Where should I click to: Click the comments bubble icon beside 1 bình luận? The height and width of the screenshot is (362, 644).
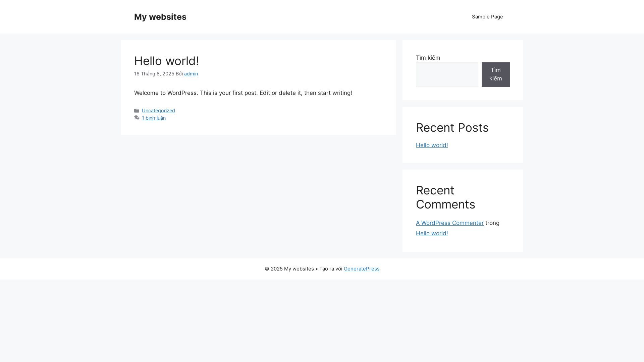coord(137,118)
